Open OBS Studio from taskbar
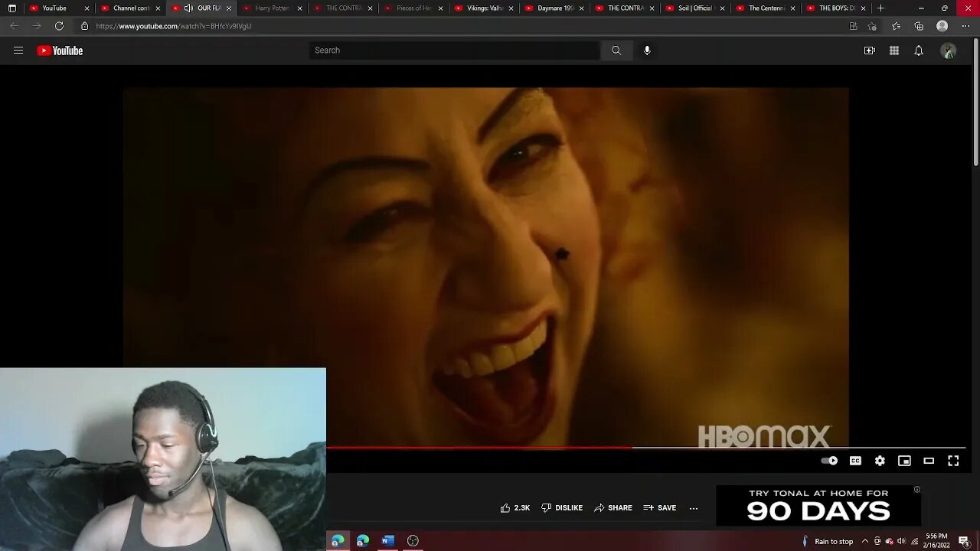The width and height of the screenshot is (980, 551). [x=413, y=541]
